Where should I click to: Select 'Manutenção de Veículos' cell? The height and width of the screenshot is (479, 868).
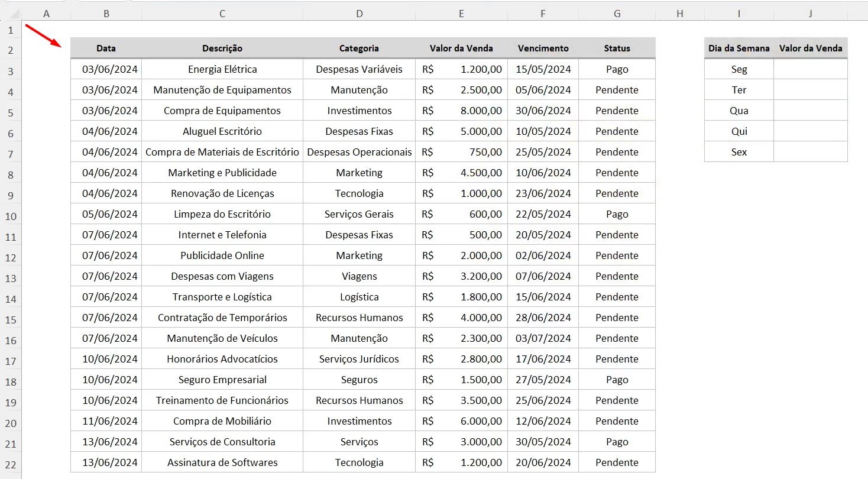[222, 338]
